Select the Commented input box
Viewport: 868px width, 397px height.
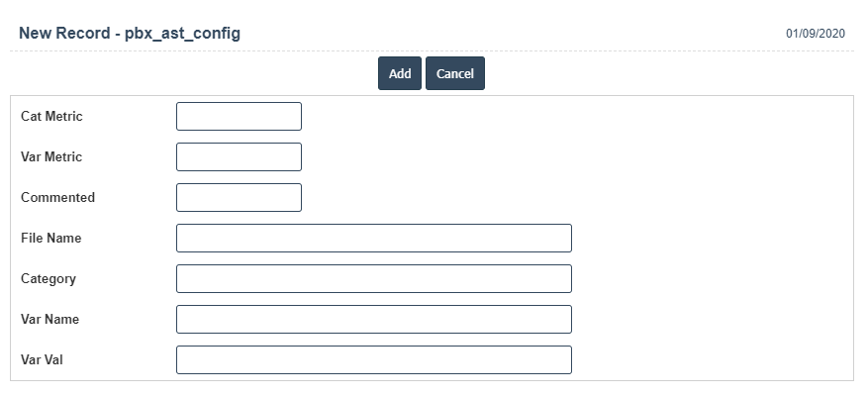(239, 198)
